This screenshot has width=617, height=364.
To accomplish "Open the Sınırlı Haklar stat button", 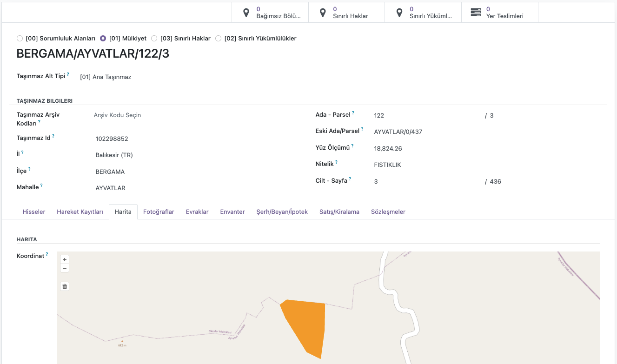I will coord(346,13).
